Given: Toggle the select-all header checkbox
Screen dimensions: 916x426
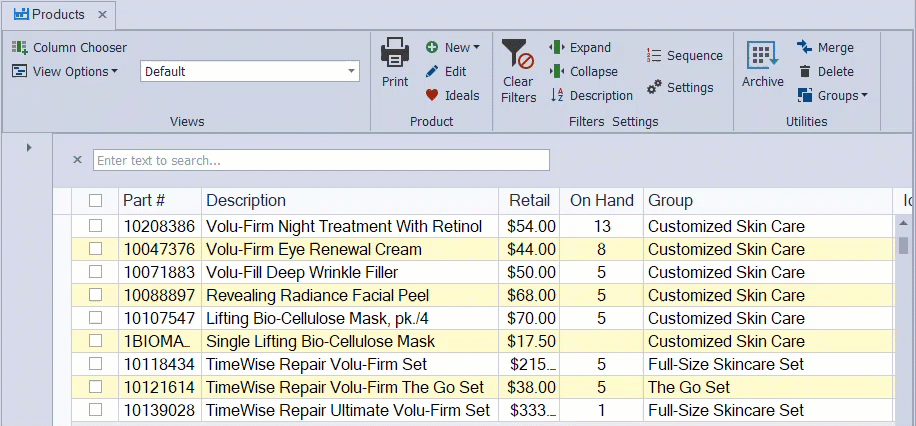Looking at the screenshot, I should coord(95,200).
